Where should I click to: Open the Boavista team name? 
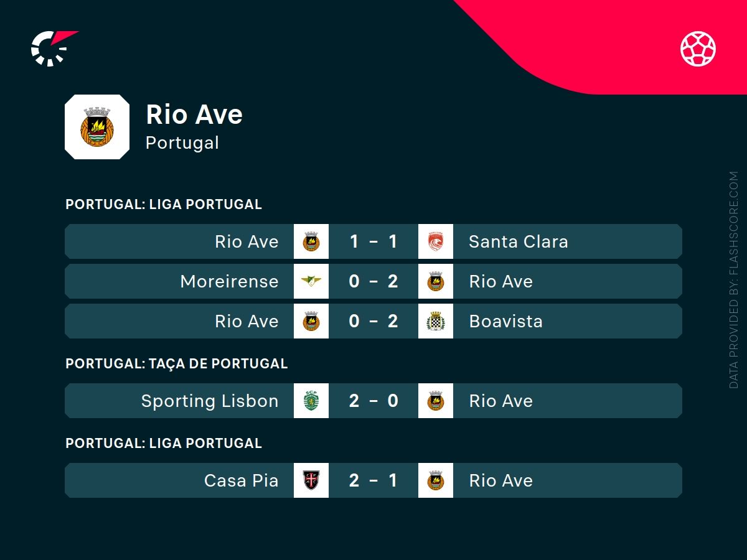(x=505, y=321)
